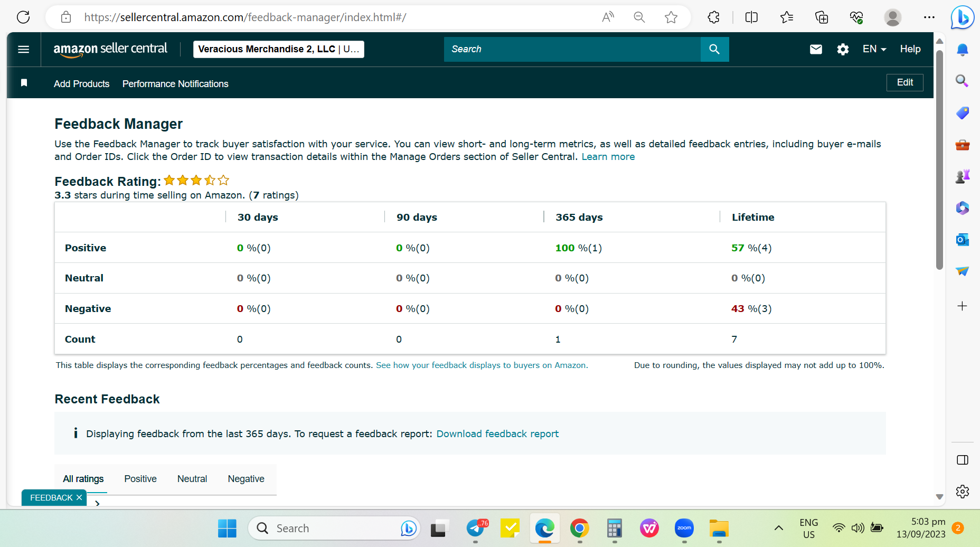Viewport: 980px width, 547px height.
Task: Click Download feedback report link
Action: point(497,433)
